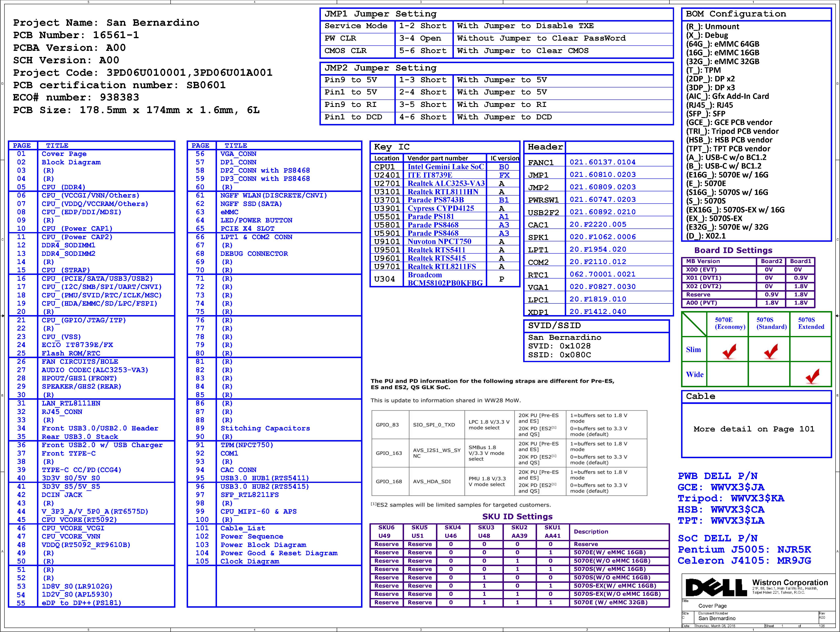This screenshot has width=840, height=632.
Task: Click the 'JMP1 Jumper Setting' table heading
Action: pos(381,14)
